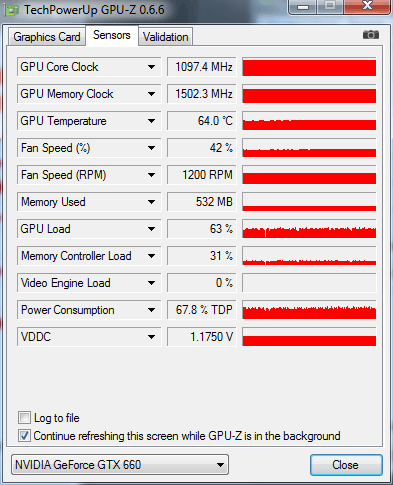Screen dimensions: 393x485
Task: Click the Memory Used red graph bar
Action: [x=309, y=208]
